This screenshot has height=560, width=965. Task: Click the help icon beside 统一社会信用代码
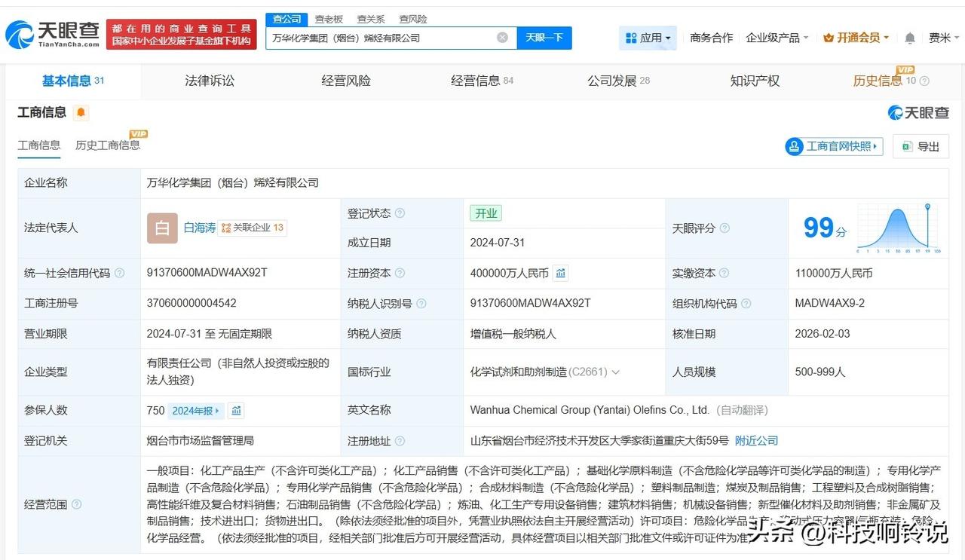pyautogui.click(x=119, y=274)
